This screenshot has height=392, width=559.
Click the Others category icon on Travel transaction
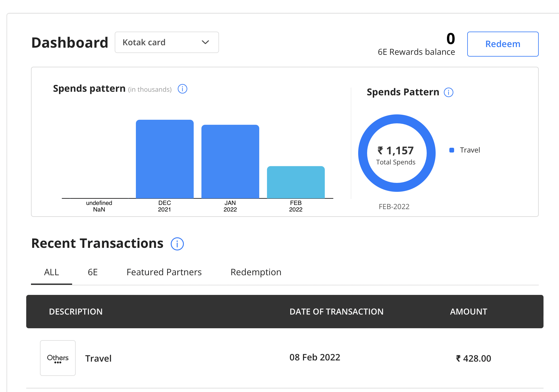58,358
